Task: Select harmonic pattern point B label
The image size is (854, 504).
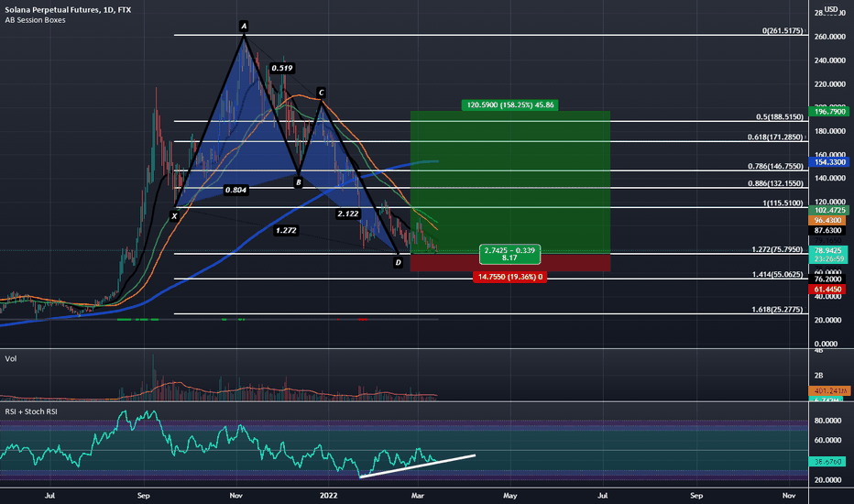Action: (x=298, y=182)
